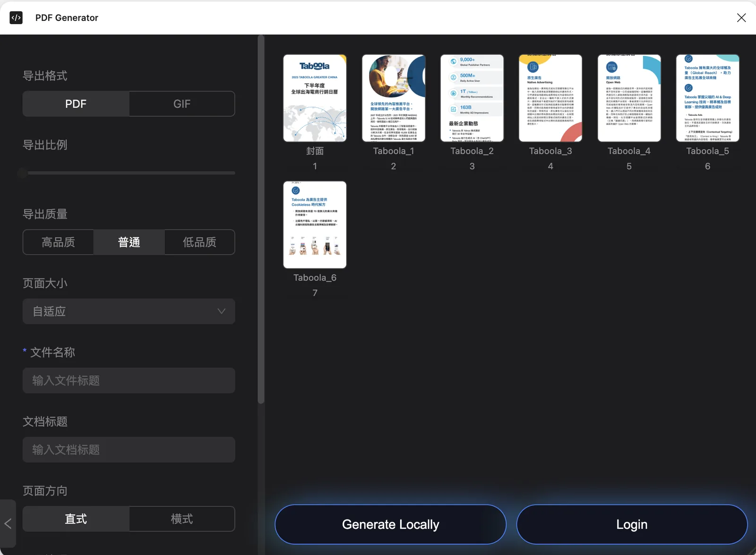Image resolution: width=756 pixels, height=555 pixels.
Task: Click the chevron arrow in page size dropdown
Action: point(221,312)
